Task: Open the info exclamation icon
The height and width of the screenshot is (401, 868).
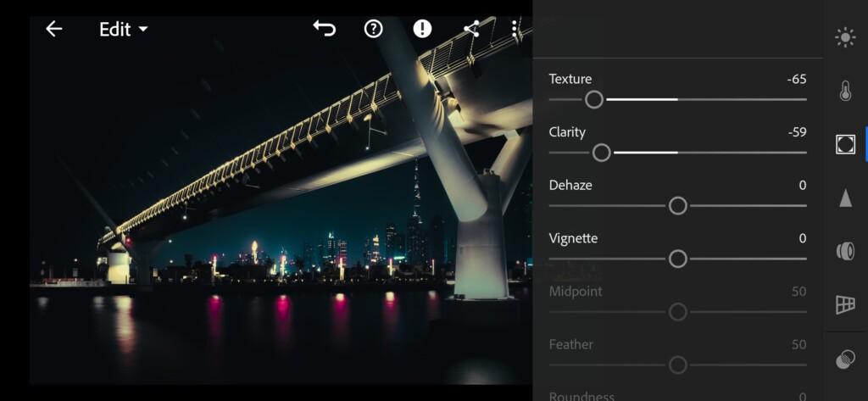Action: coord(422,29)
